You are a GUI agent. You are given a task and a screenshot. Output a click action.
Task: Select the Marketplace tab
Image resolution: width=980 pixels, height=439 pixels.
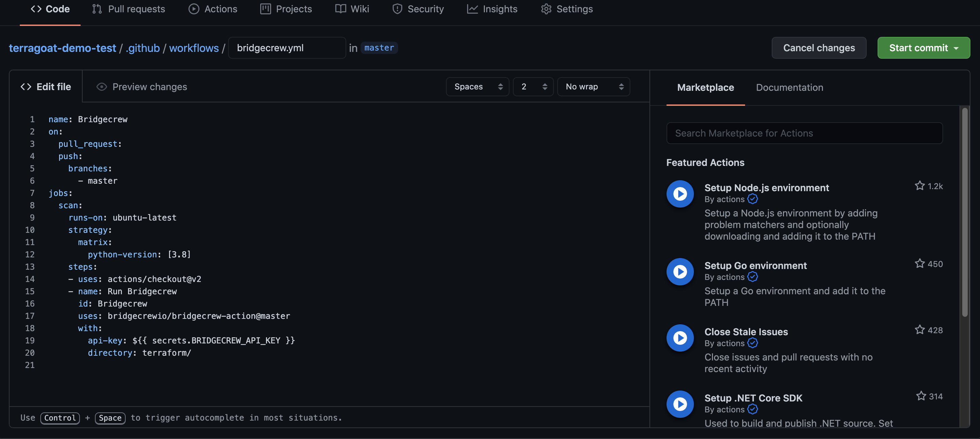705,87
